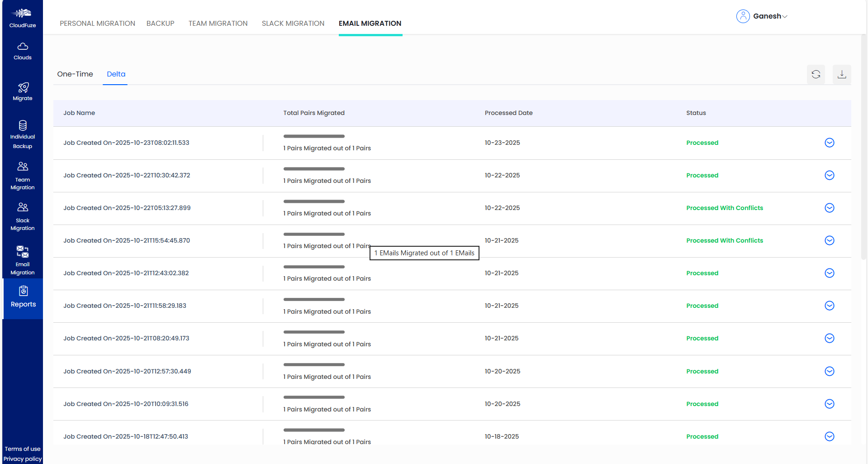The image size is (868, 464).
Task: Click the progress bar of the 10-21T12:43:02.382 job
Action: pos(314,267)
